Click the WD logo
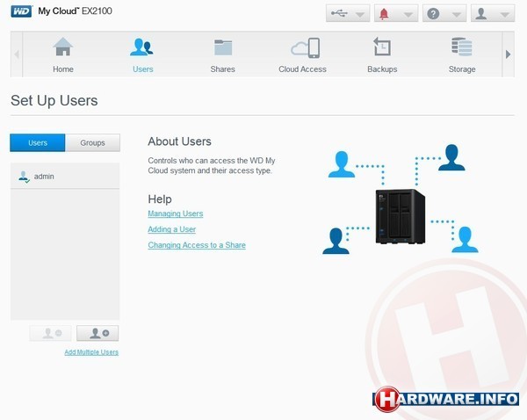 [21, 11]
